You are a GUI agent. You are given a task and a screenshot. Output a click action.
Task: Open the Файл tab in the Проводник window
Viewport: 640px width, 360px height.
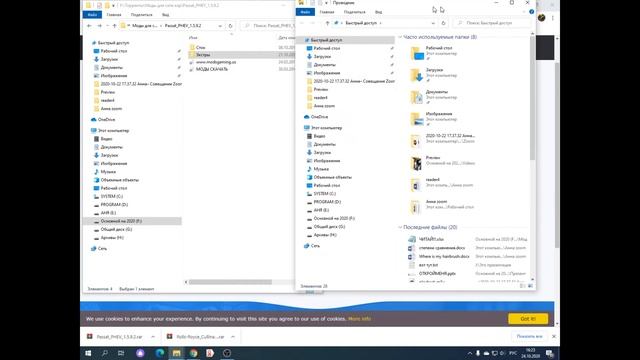coord(305,12)
